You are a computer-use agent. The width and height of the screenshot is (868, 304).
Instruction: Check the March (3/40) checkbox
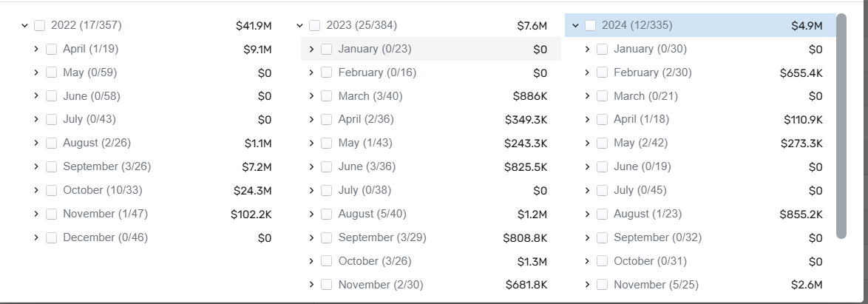pos(327,96)
